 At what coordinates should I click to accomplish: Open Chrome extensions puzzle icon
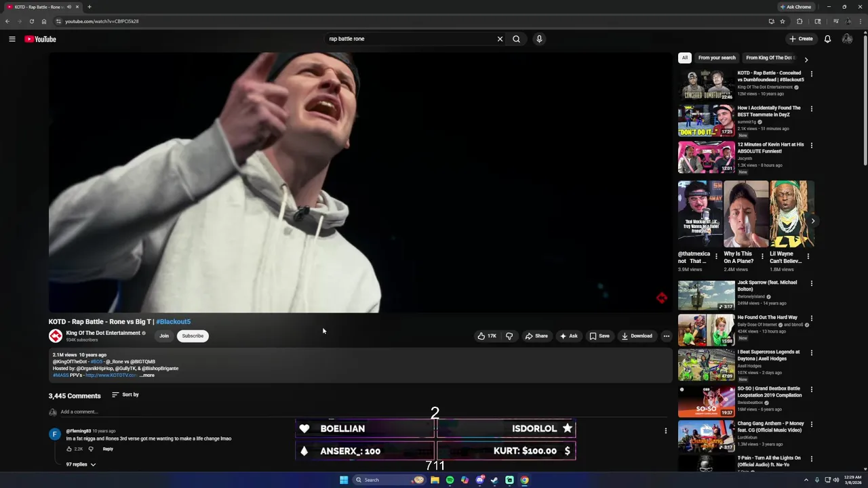800,21
